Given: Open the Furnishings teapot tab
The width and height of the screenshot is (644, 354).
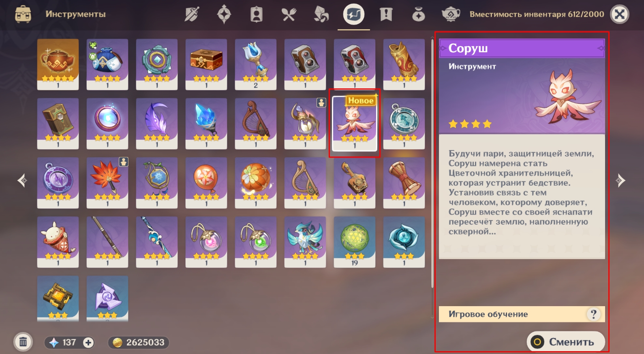Looking at the screenshot, I should click(x=451, y=15).
